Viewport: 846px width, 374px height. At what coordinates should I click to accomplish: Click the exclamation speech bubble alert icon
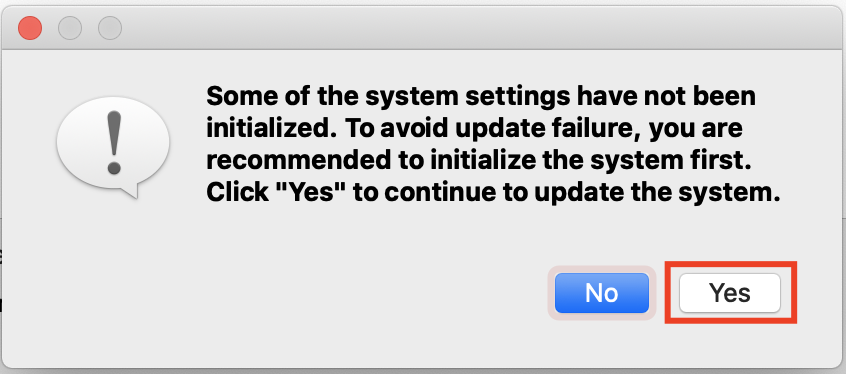tap(113, 146)
